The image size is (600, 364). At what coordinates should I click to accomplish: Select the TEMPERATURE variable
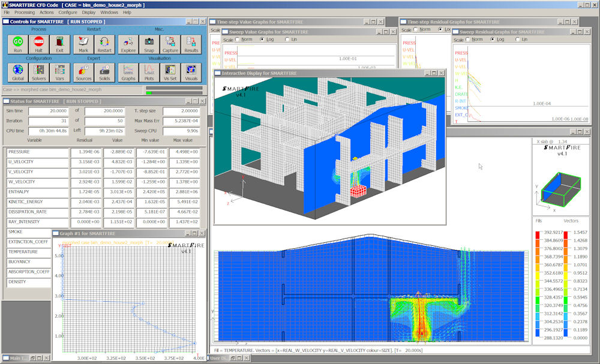click(x=29, y=252)
